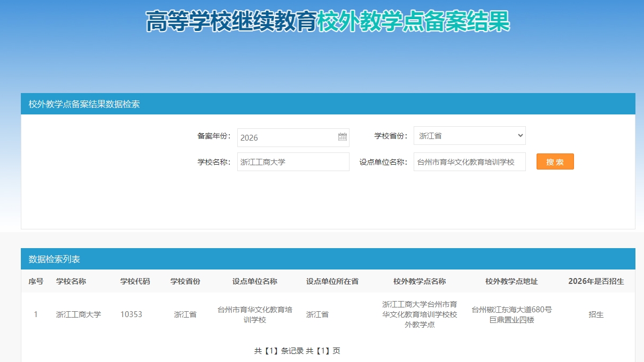Select the row number 1 cell
The image size is (644, 362).
click(x=36, y=314)
